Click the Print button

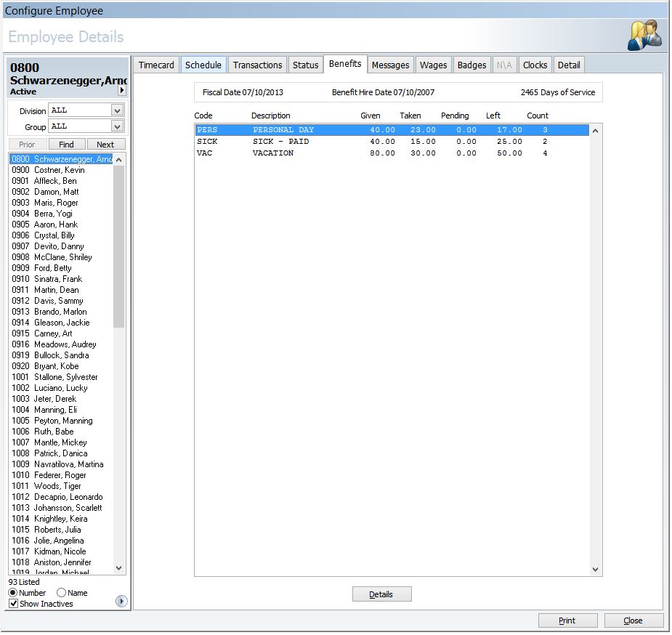[x=567, y=620]
